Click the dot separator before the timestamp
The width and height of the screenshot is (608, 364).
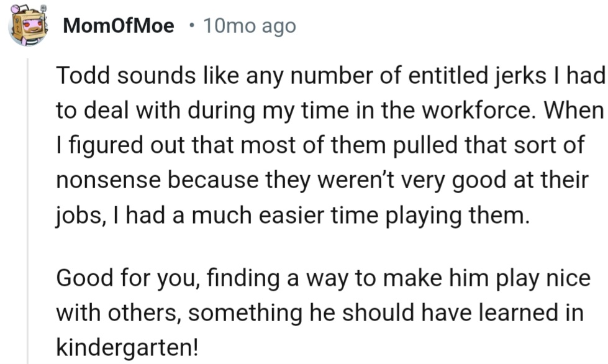pos(193,27)
